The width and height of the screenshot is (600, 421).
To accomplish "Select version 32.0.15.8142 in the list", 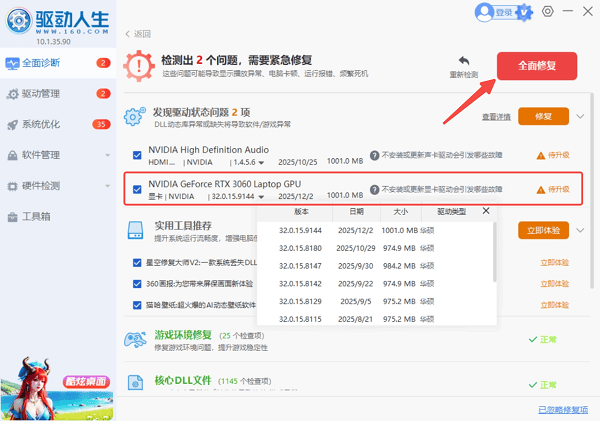I will point(375,284).
